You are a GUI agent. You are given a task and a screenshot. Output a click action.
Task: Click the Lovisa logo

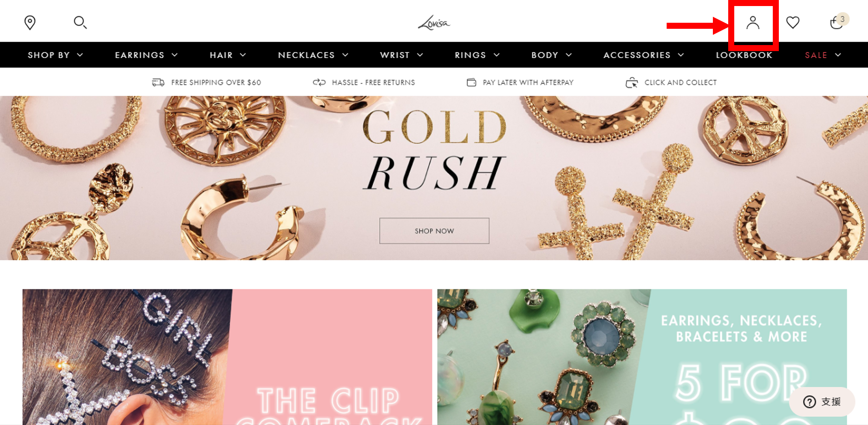[x=434, y=23]
